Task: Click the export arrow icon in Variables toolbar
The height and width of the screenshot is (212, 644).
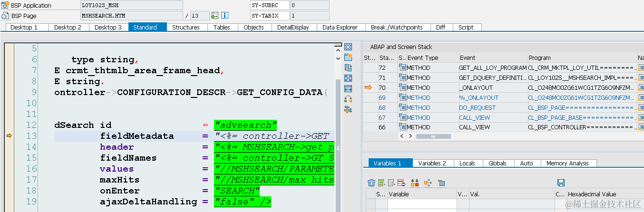Action: 428,183
